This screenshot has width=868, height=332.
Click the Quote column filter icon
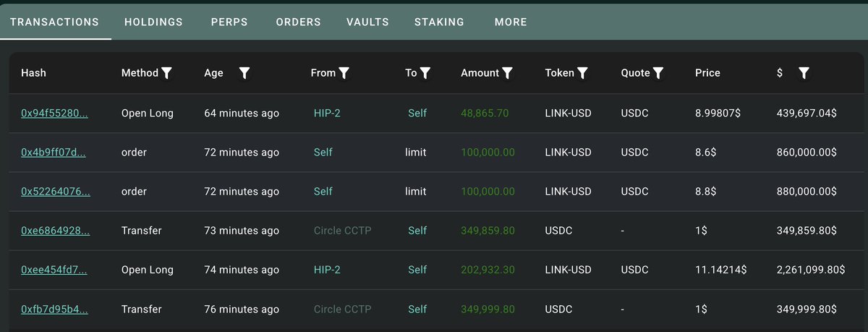[x=658, y=73]
